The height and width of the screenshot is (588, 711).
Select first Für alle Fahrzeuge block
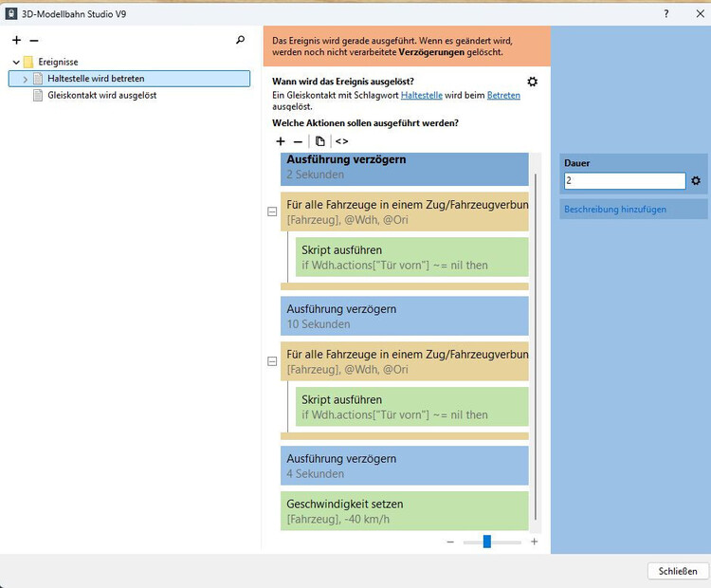click(x=405, y=211)
